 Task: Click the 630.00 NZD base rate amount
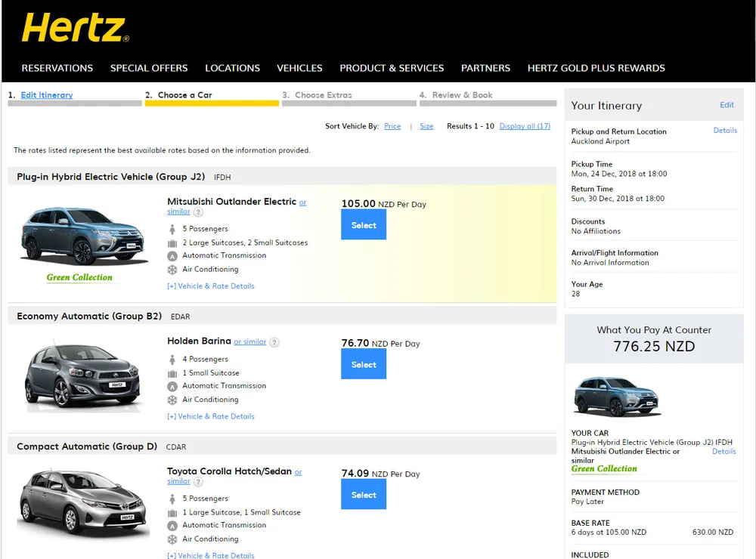tap(713, 533)
